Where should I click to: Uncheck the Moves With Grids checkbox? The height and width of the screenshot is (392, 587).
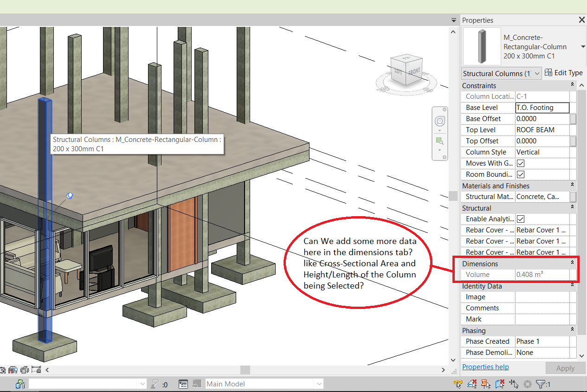pos(520,163)
